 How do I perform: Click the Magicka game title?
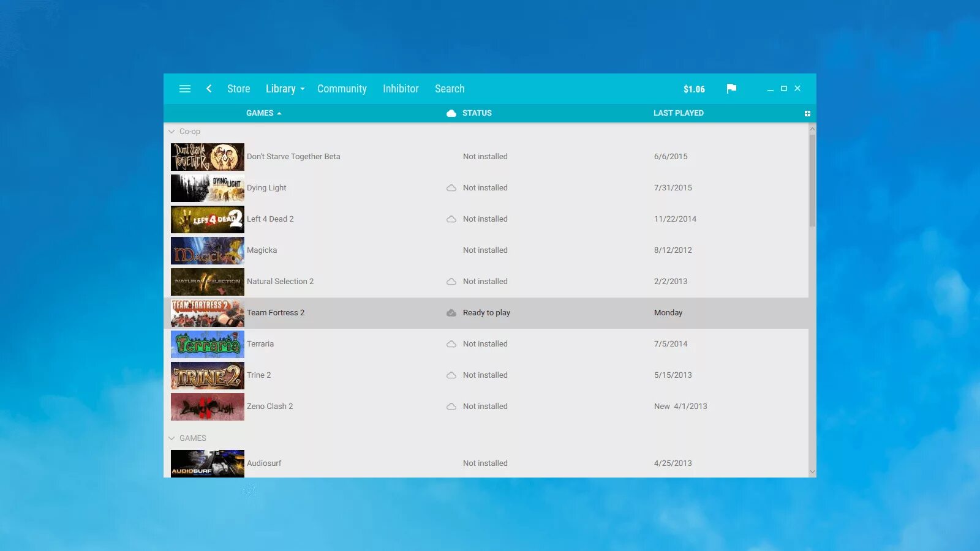[x=262, y=250]
